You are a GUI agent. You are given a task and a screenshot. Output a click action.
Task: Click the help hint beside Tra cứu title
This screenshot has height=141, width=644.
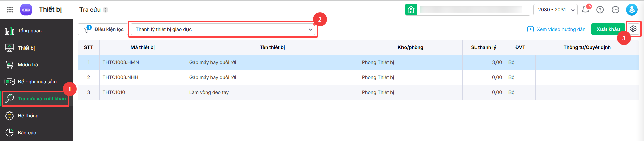(x=106, y=10)
